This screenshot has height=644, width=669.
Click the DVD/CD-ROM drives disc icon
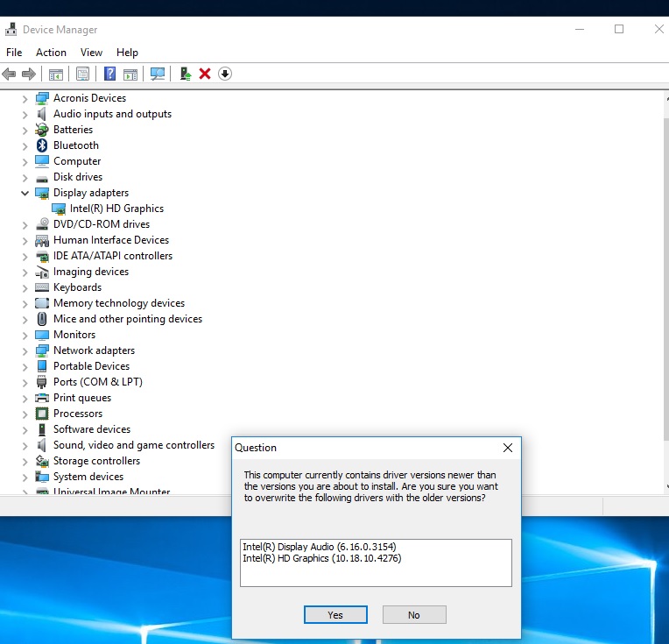[42, 224]
